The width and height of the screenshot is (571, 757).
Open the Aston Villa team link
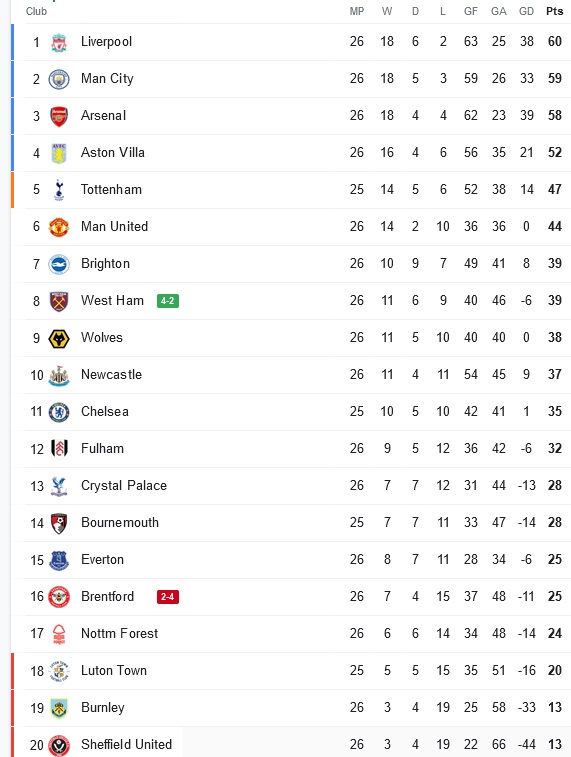[x=113, y=153]
